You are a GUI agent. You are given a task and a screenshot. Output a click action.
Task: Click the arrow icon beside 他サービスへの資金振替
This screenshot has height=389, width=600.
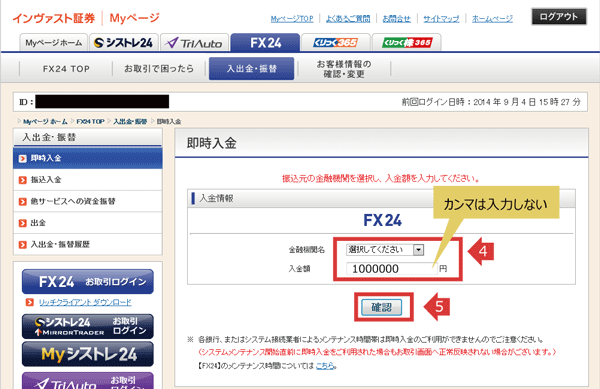tap(23, 201)
